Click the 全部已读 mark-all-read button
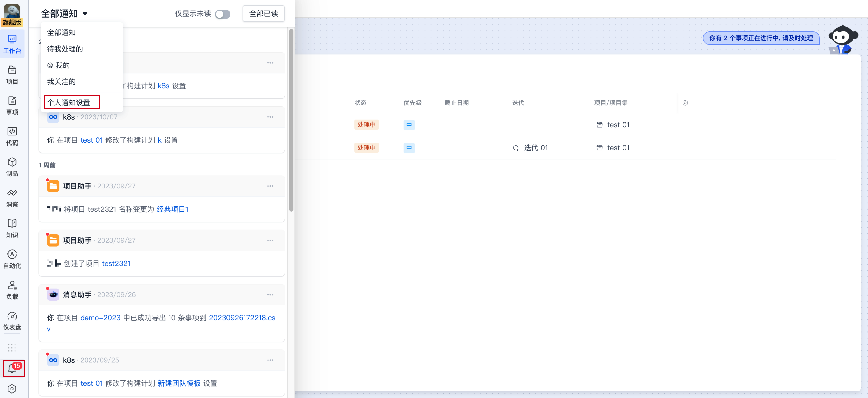This screenshot has height=398, width=868. coord(263,14)
